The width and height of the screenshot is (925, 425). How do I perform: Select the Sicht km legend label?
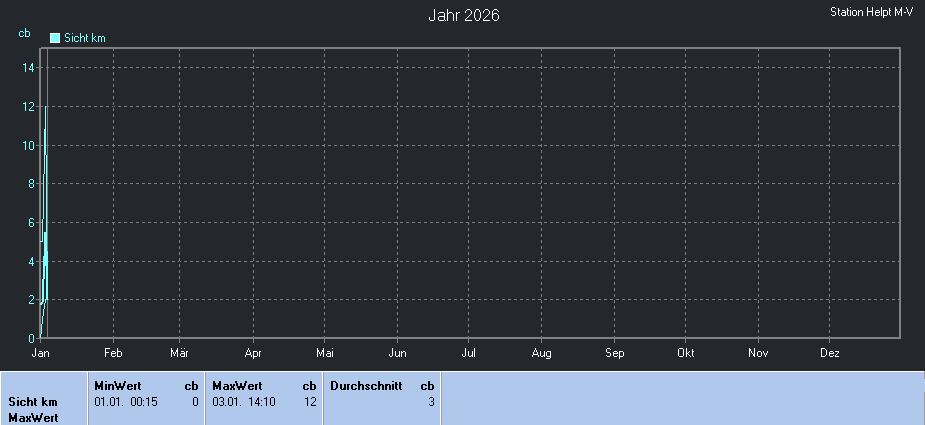[85, 38]
